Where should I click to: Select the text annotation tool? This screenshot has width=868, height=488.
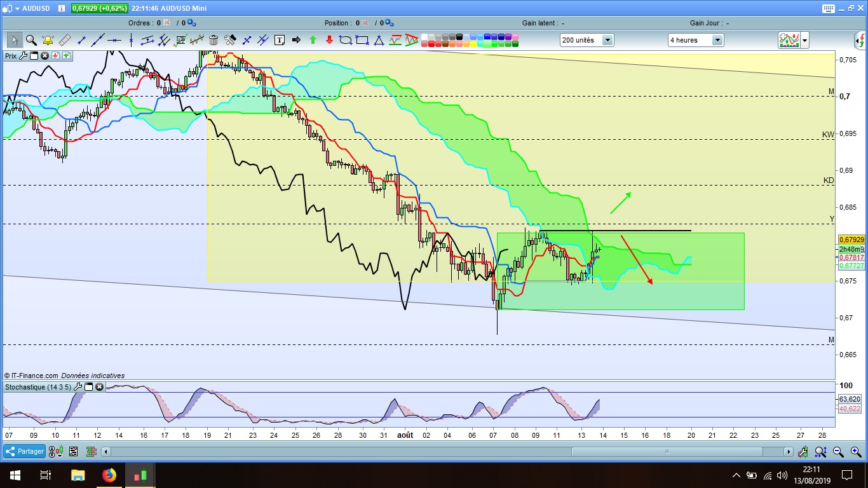(280, 40)
